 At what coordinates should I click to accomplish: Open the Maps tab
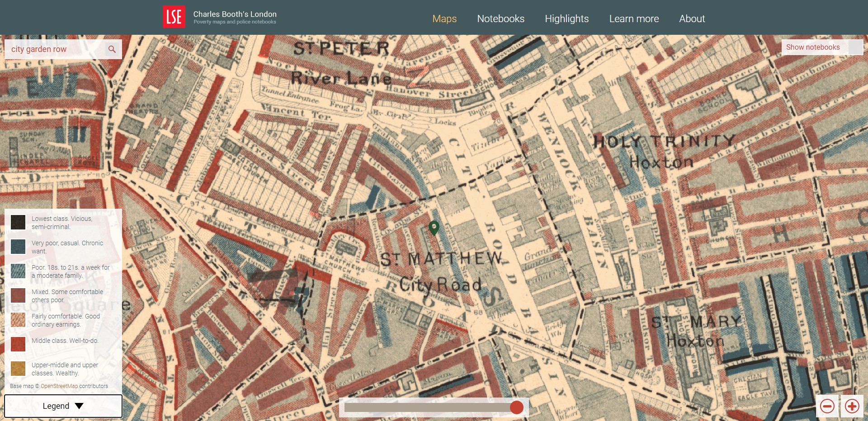444,19
